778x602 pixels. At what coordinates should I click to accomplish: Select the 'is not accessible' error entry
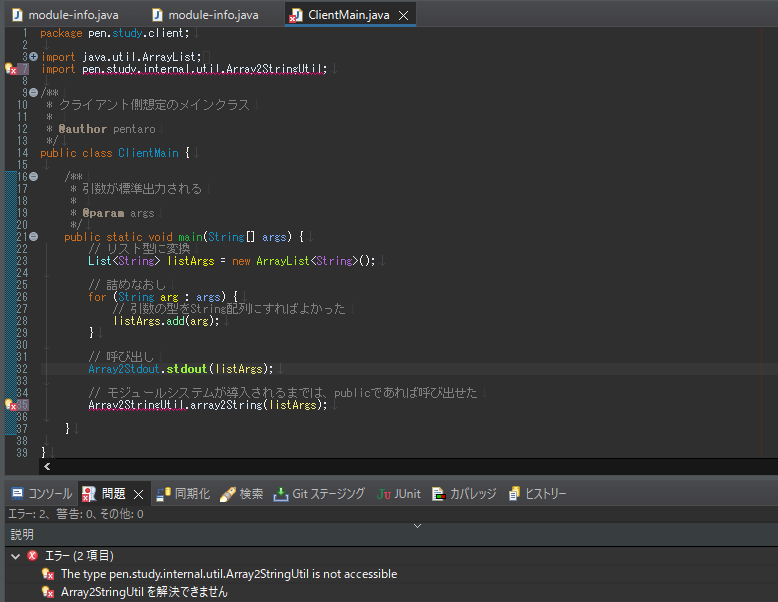coord(229,574)
